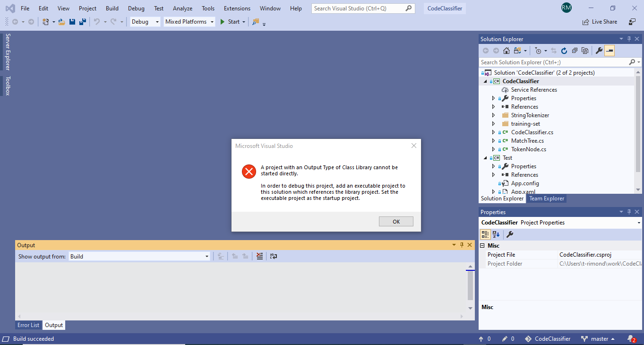Click the CodeClassifier repository in status bar
The image size is (644, 345).
click(547, 339)
